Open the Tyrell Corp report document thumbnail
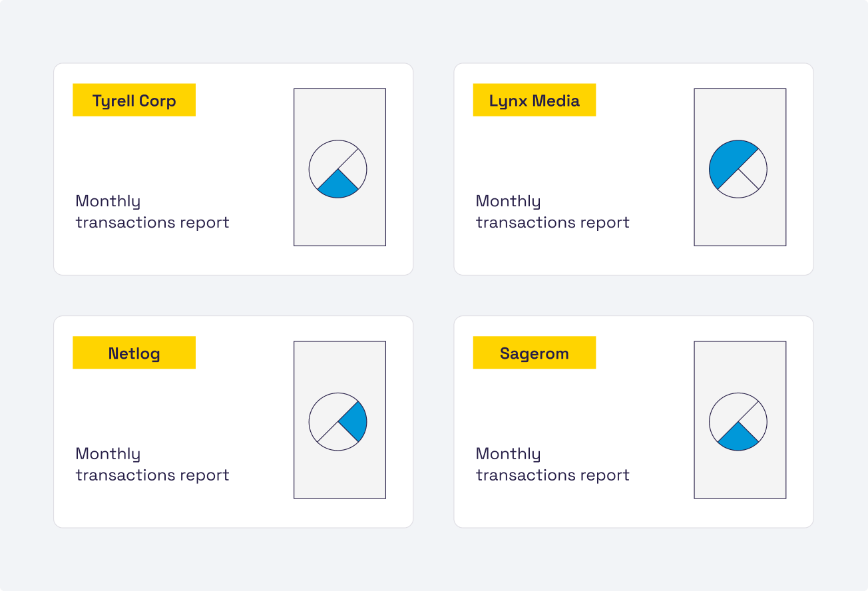The image size is (868, 591). pos(339,113)
